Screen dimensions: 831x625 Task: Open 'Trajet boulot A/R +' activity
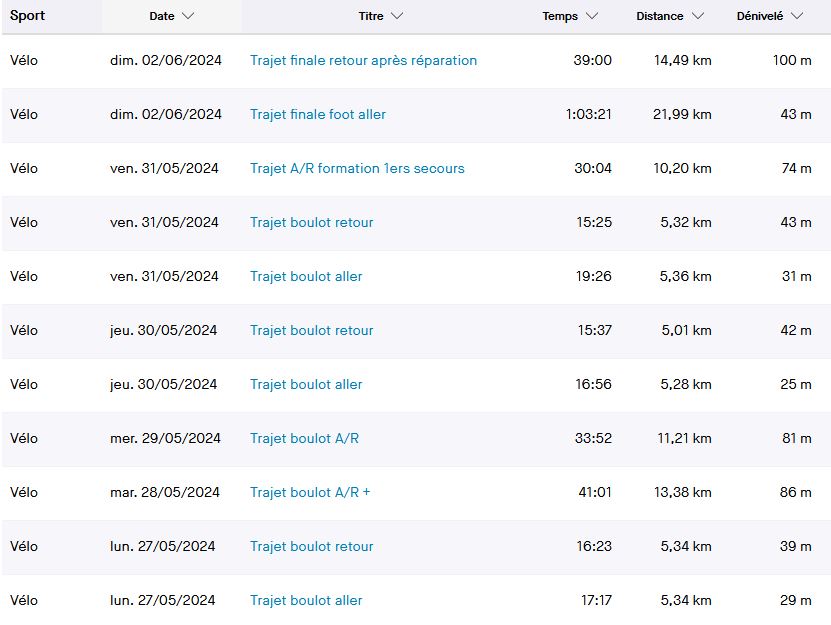point(310,492)
